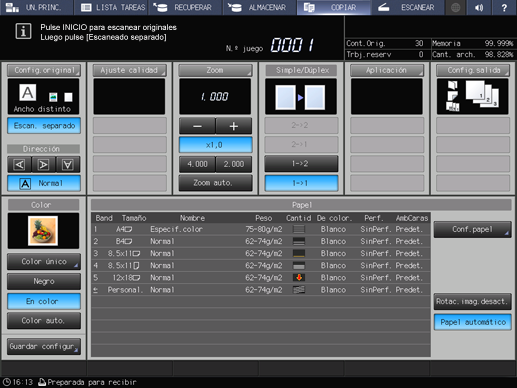Select En color mode
The width and height of the screenshot is (517, 388).
(44, 301)
